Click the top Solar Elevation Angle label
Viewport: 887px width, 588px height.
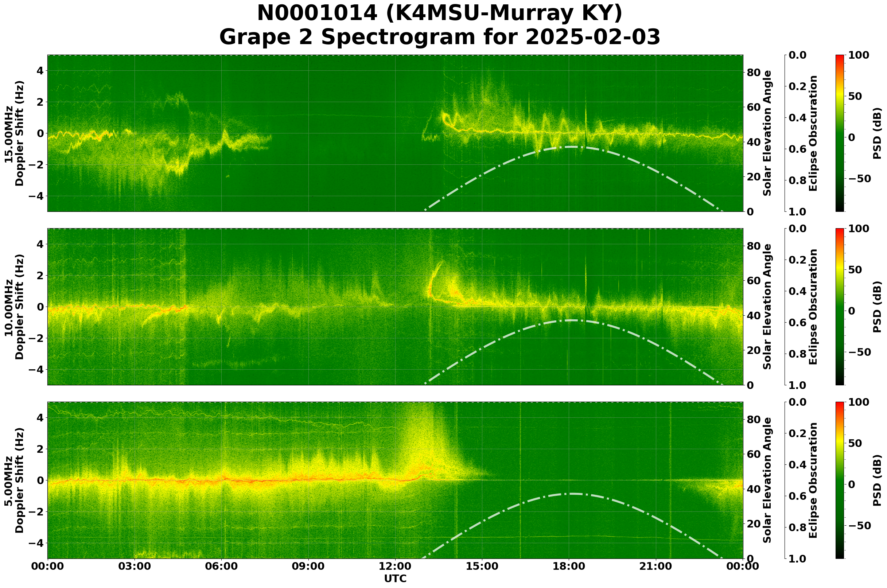pyautogui.click(x=767, y=133)
